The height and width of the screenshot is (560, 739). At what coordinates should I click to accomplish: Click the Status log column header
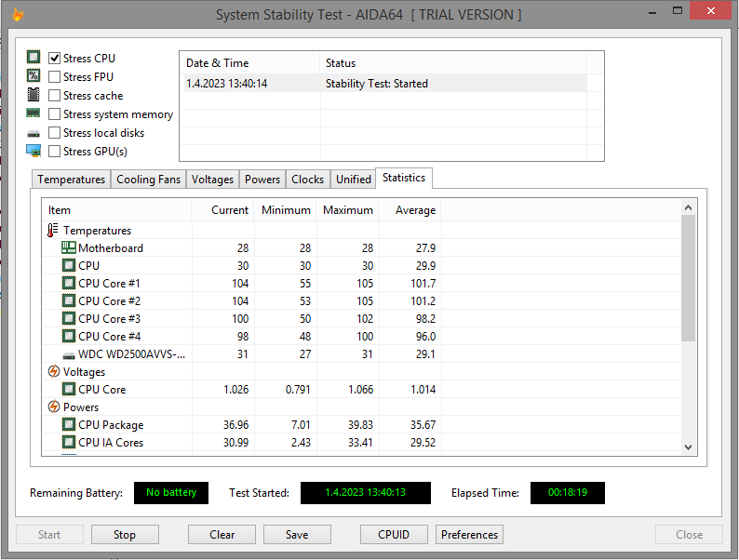coord(452,63)
